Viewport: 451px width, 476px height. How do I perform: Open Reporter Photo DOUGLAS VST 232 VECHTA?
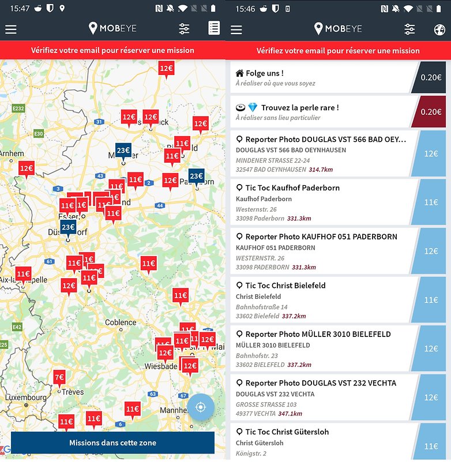(338, 398)
